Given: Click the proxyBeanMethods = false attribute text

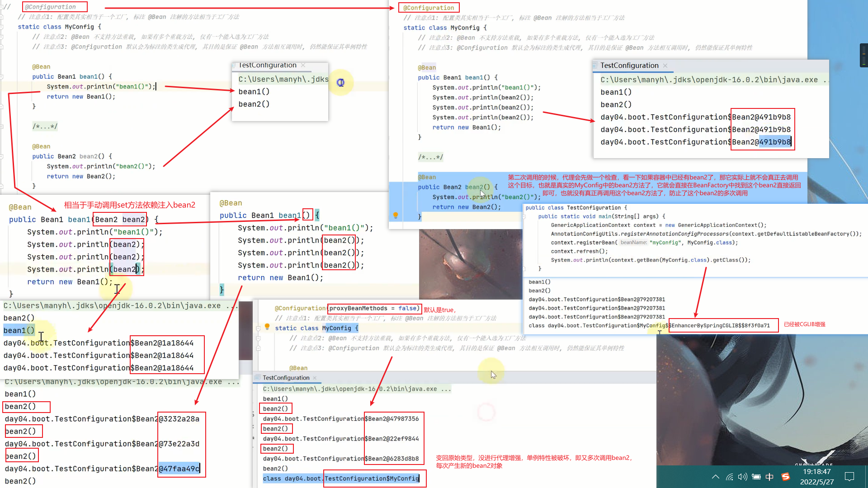Looking at the screenshot, I should pyautogui.click(x=373, y=309).
